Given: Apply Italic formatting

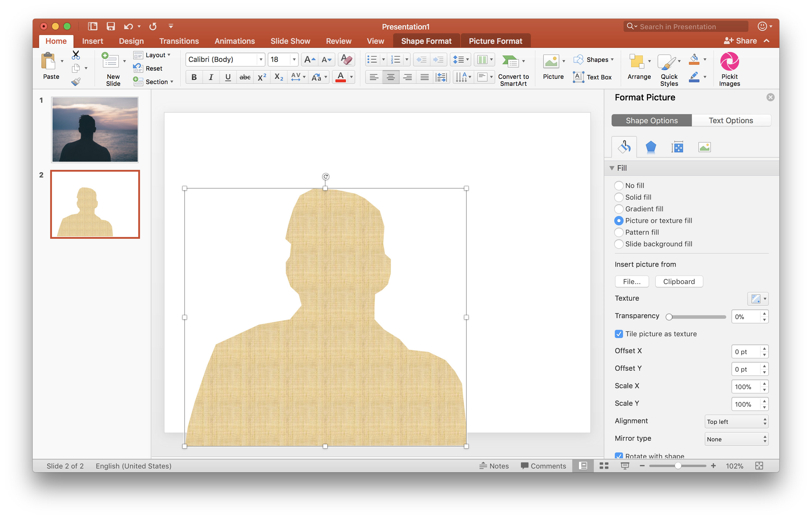Looking at the screenshot, I should tap(211, 77).
